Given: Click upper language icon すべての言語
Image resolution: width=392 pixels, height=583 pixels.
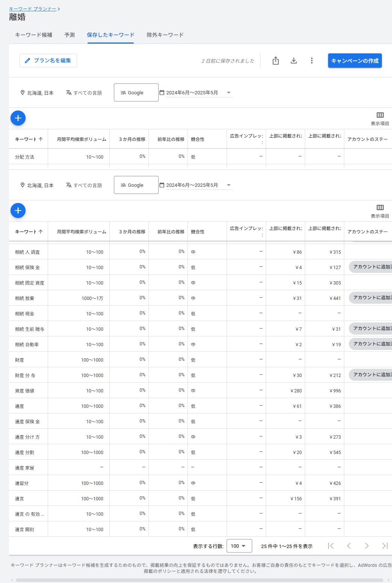Looking at the screenshot, I should coord(69,92).
